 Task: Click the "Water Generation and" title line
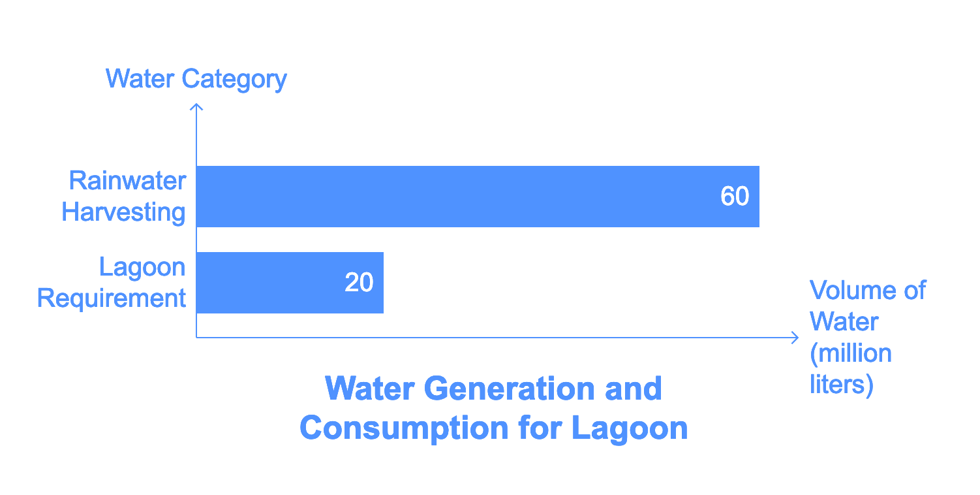(x=494, y=389)
